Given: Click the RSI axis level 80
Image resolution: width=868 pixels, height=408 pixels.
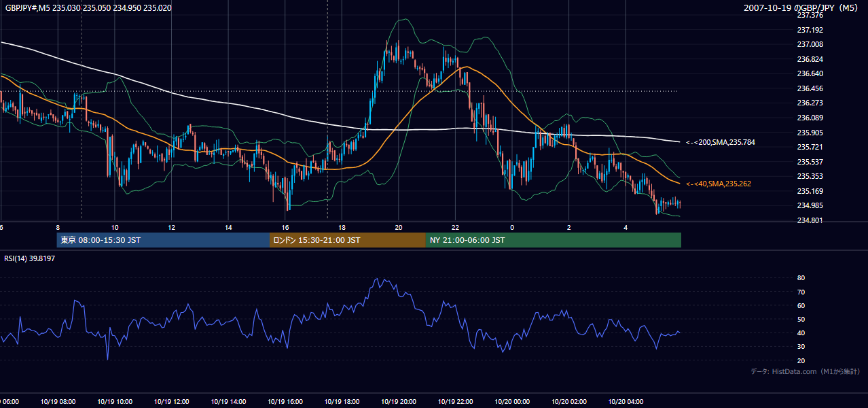Looking at the screenshot, I should click(801, 278).
